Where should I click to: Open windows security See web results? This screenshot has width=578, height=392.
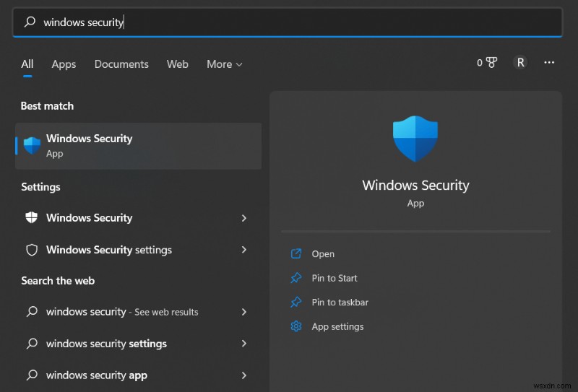click(x=139, y=312)
